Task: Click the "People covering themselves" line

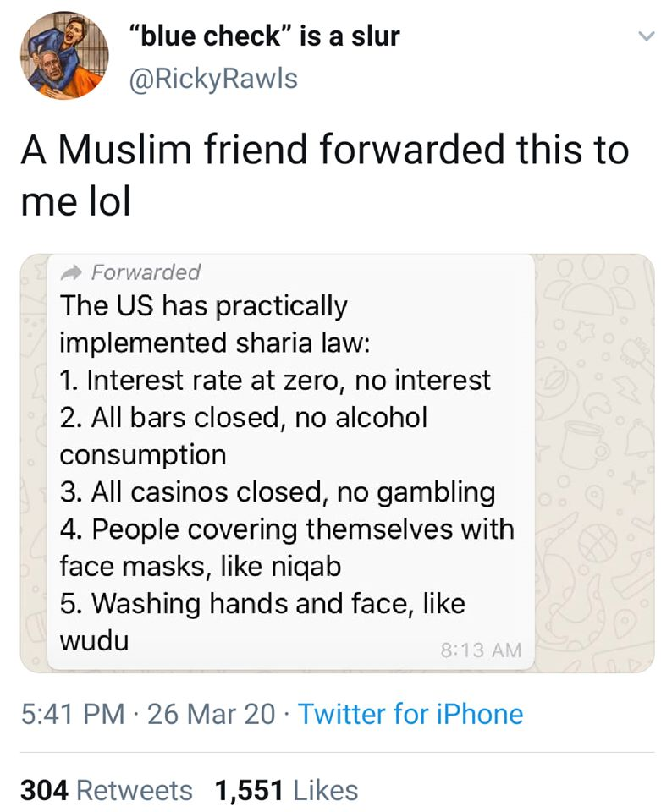Action: (x=287, y=529)
